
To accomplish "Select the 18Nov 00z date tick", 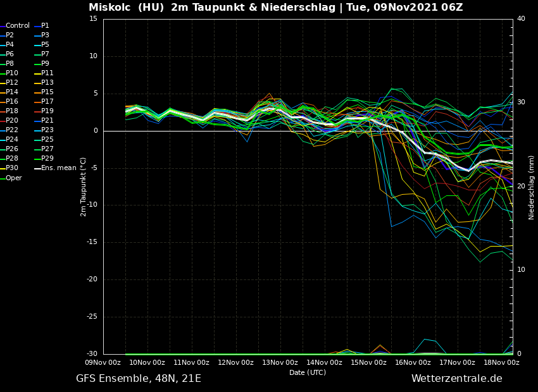I will tap(501, 362).
